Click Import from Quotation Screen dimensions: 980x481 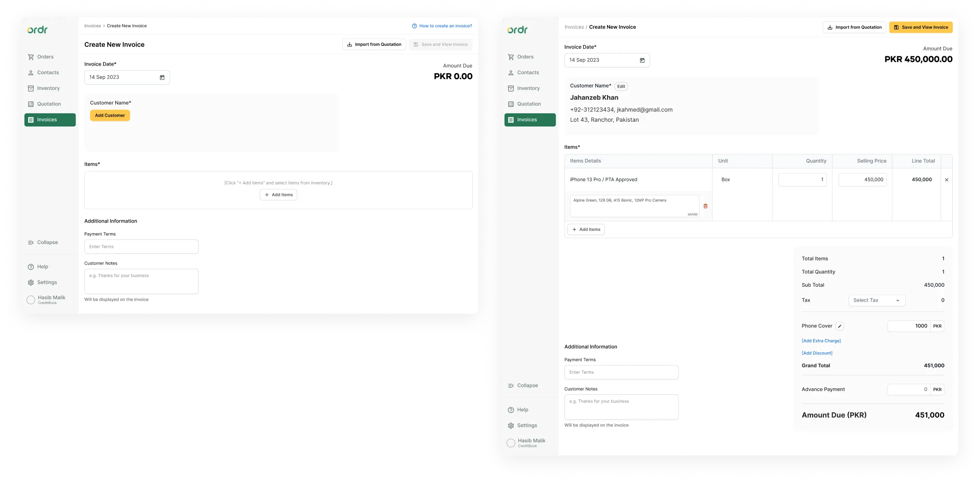coord(854,27)
